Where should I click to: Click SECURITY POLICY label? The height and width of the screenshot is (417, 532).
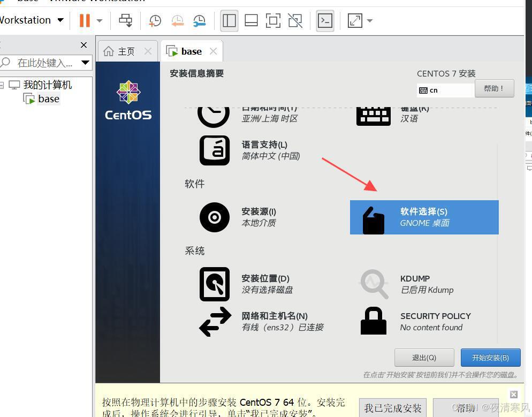tap(435, 316)
